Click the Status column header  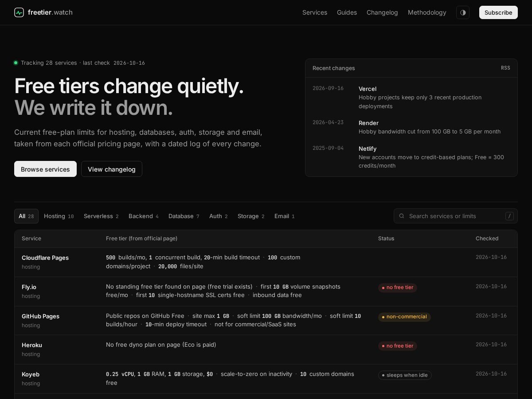coord(386,239)
